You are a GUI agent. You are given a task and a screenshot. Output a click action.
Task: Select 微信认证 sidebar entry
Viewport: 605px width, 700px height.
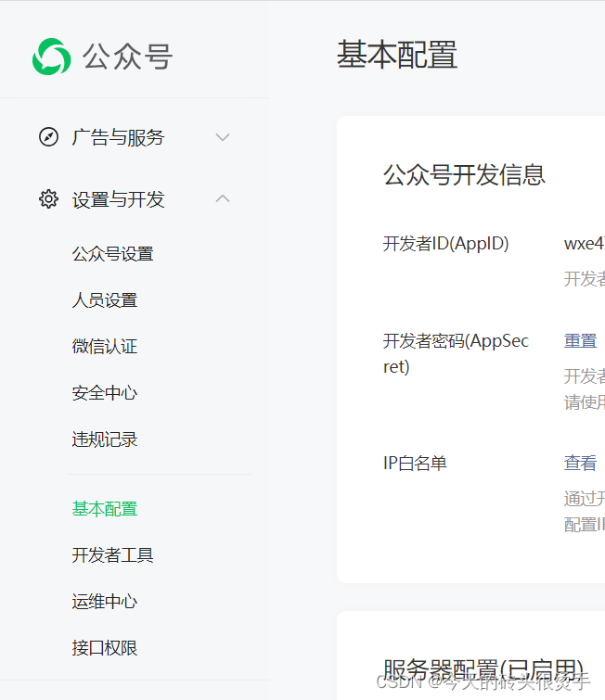point(105,347)
